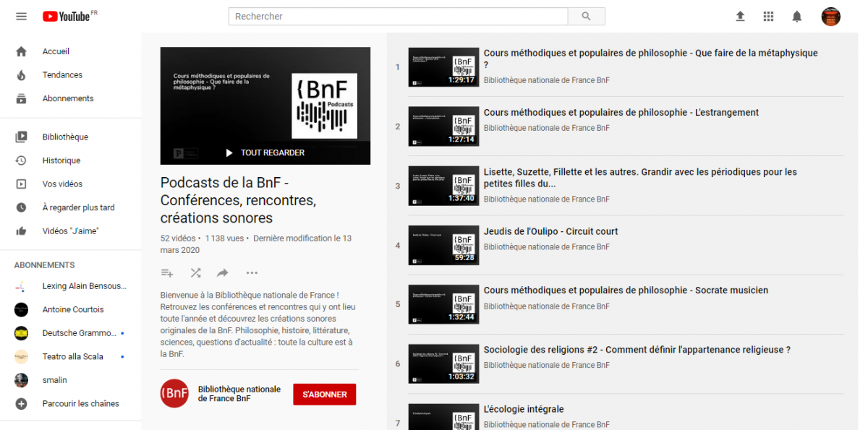Open the BnF channel avatar
The height and width of the screenshot is (430, 868).
[x=174, y=393]
